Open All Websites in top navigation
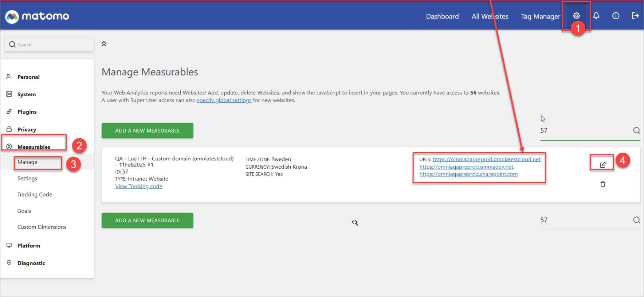The image size is (644, 297). click(x=490, y=16)
